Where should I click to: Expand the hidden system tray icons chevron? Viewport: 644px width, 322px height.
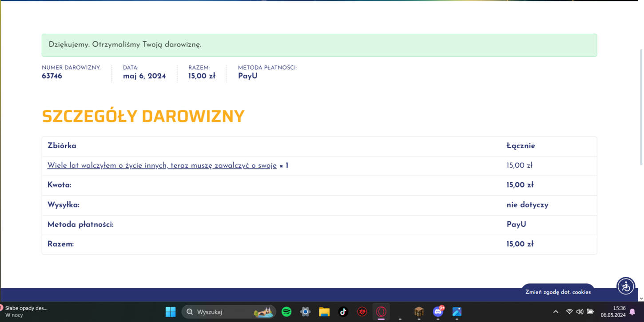[x=556, y=312]
